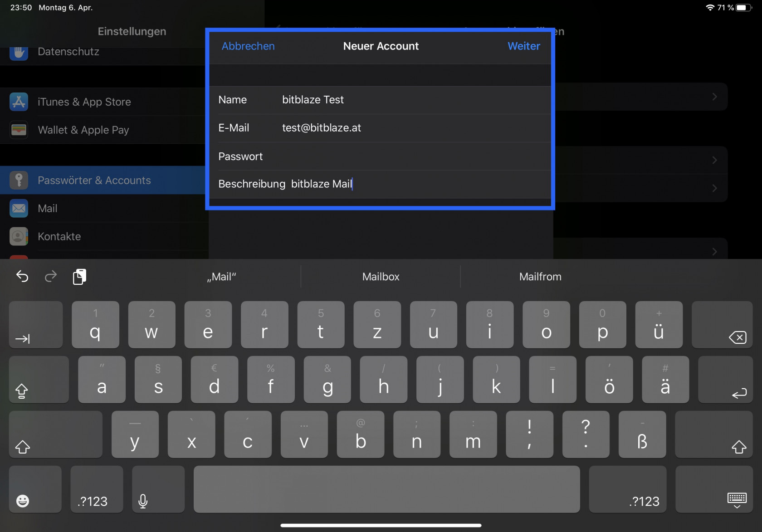The image size is (762, 532).
Task: Tap the m key
Action: click(473, 434)
